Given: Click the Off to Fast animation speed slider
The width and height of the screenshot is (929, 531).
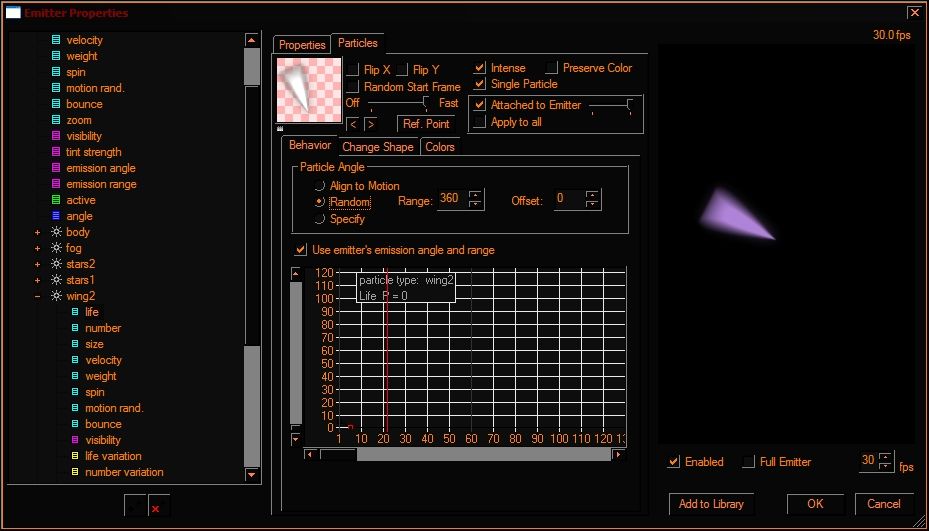Looking at the screenshot, I should click(396, 104).
